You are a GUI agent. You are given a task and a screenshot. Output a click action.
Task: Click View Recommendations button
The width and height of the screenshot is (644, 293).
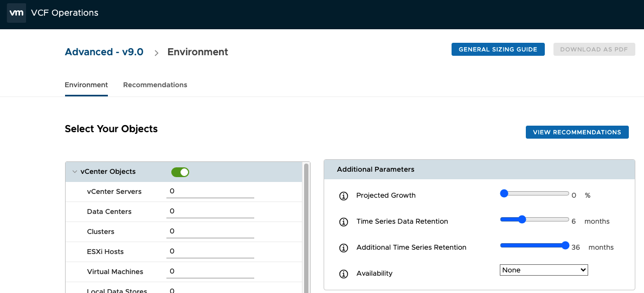(577, 132)
